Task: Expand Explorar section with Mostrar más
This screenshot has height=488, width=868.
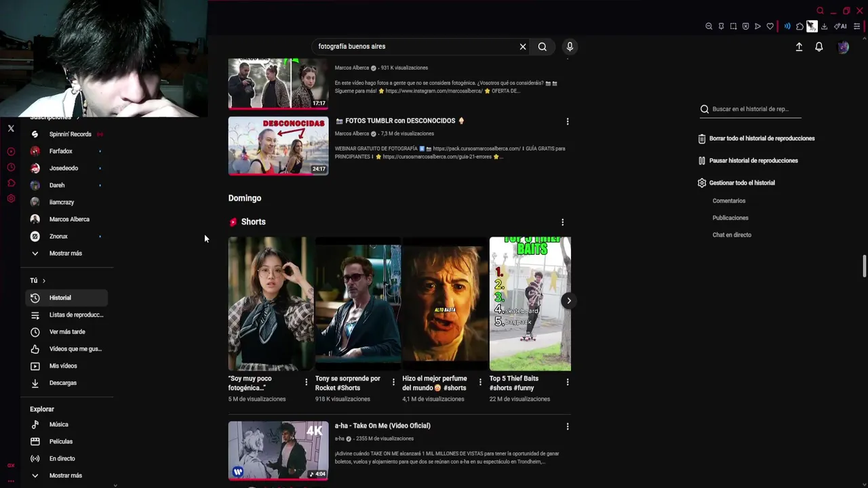Action: click(x=66, y=475)
